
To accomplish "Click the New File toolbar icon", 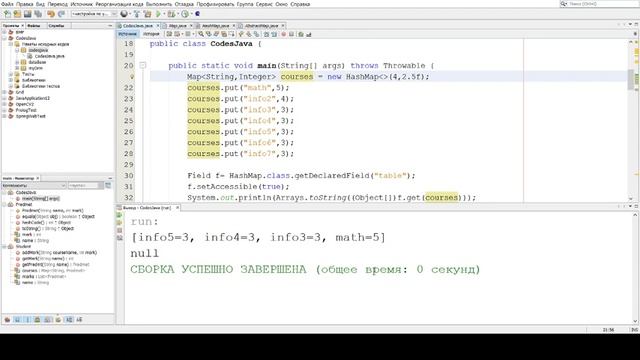I will click(x=7, y=14).
